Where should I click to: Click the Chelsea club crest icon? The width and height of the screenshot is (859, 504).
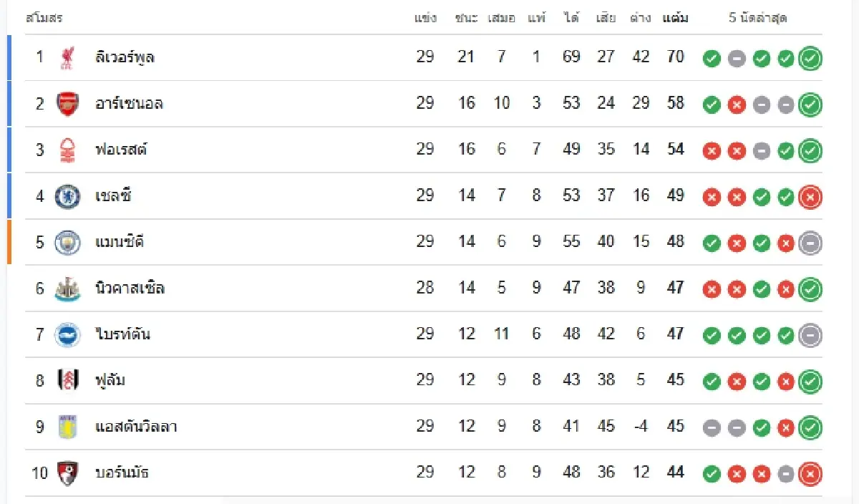click(67, 195)
